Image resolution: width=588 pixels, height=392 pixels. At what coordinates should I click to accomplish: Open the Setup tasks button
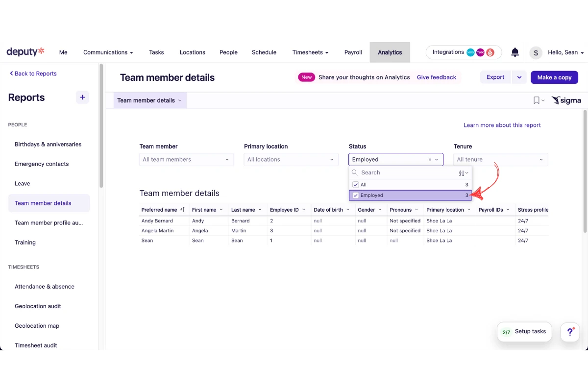click(x=524, y=332)
